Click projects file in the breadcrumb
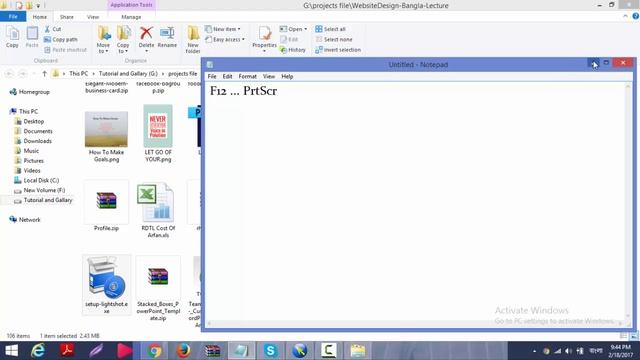640x360 pixels. click(x=182, y=73)
